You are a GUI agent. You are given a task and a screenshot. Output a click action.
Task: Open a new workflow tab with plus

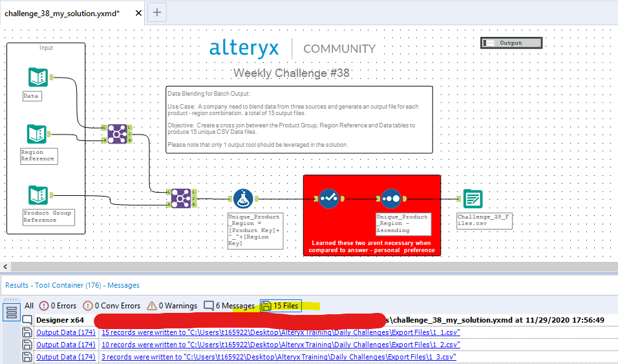click(x=157, y=12)
